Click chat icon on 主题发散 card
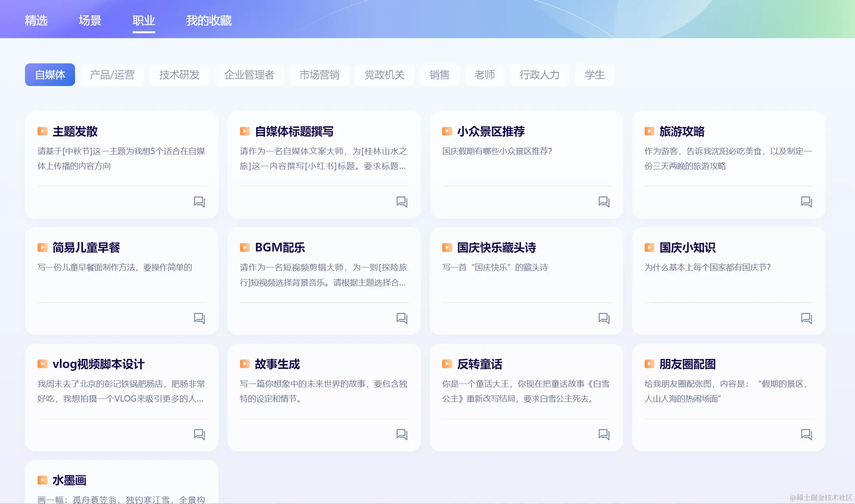The width and height of the screenshot is (855, 504). coord(199,202)
